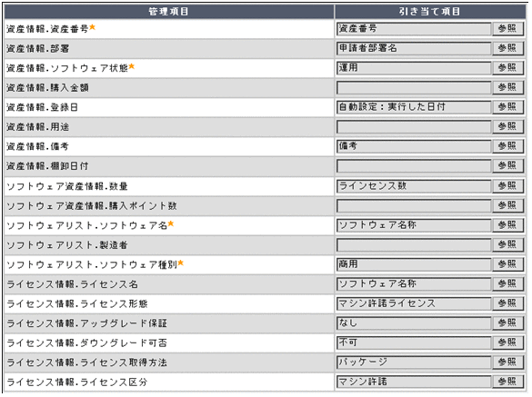Viewport: 532px width, 397px height.
Task: Select label 資産情報.備考
Action: [37, 147]
